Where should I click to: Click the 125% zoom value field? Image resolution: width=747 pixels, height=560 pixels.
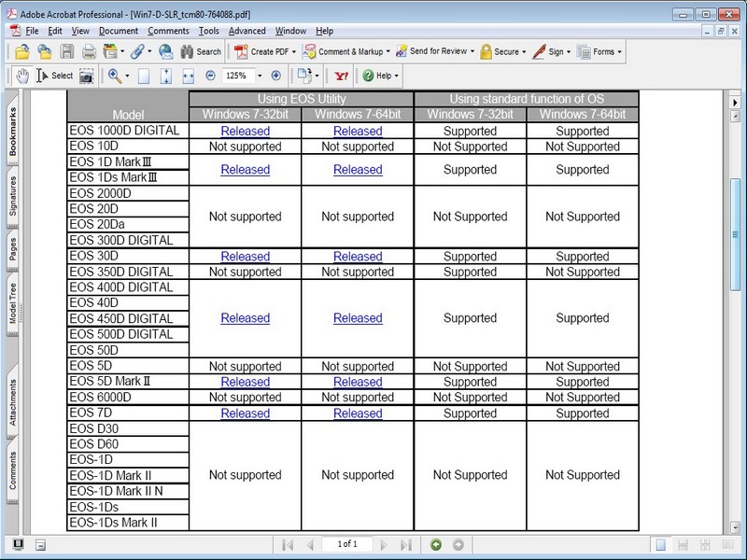coord(238,76)
